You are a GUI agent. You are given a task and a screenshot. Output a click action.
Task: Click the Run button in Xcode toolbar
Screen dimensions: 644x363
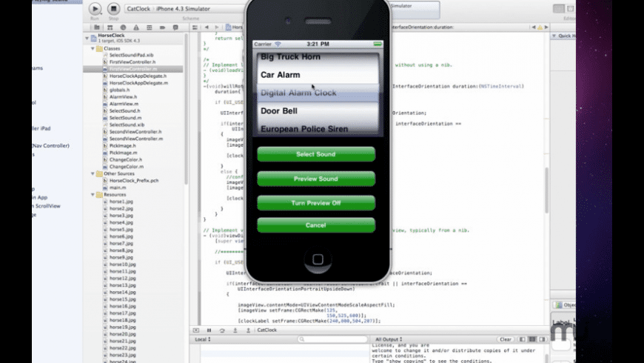[95, 9]
